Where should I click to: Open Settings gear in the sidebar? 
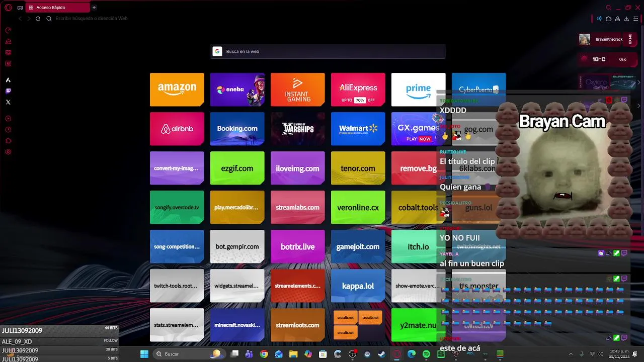coord(8,152)
